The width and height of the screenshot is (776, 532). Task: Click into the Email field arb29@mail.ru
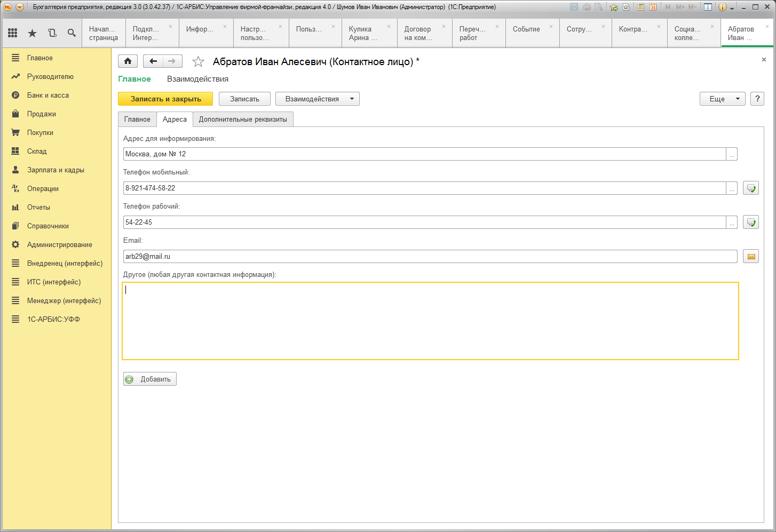[x=430, y=257]
